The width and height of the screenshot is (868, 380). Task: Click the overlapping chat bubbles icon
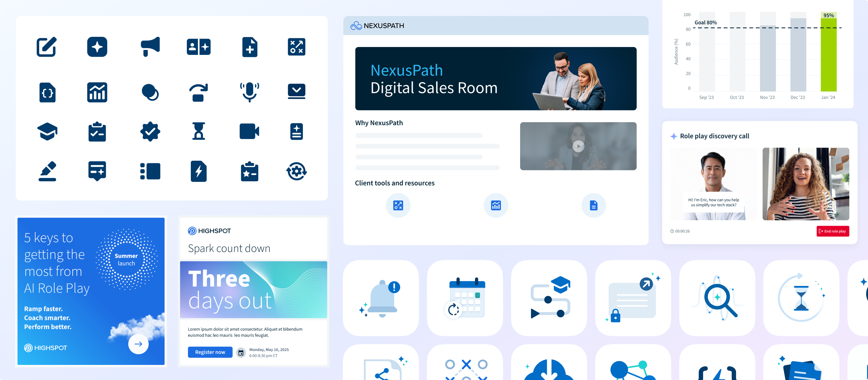click(150, 92)
